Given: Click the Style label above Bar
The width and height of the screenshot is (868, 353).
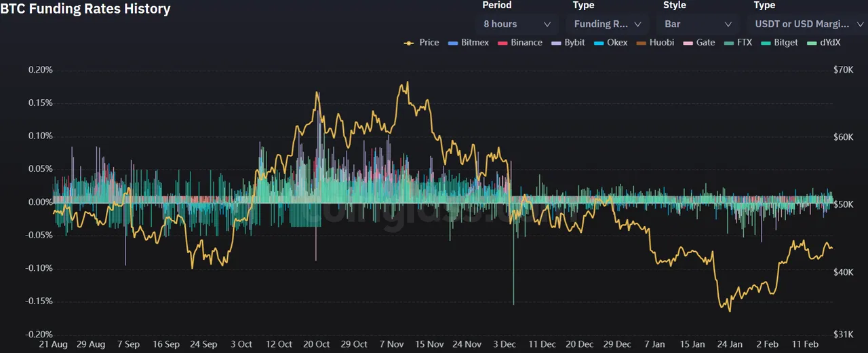Looking at the screenshot, I should click(674, 5).
